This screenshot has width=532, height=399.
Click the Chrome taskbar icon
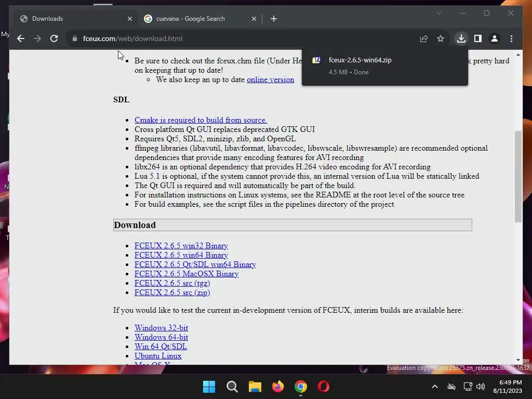click(x=301, y=387)
